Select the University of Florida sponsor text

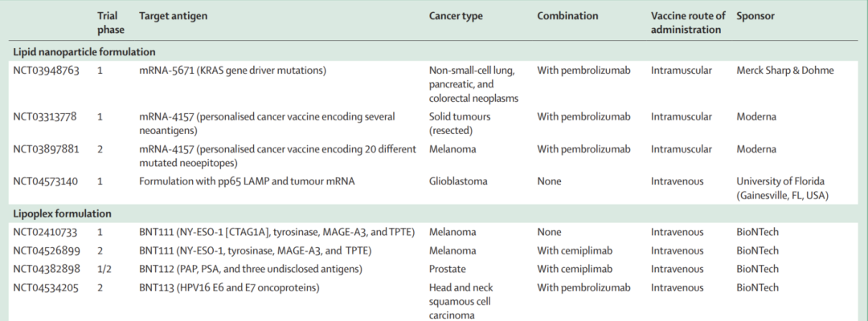coord(782,189)
